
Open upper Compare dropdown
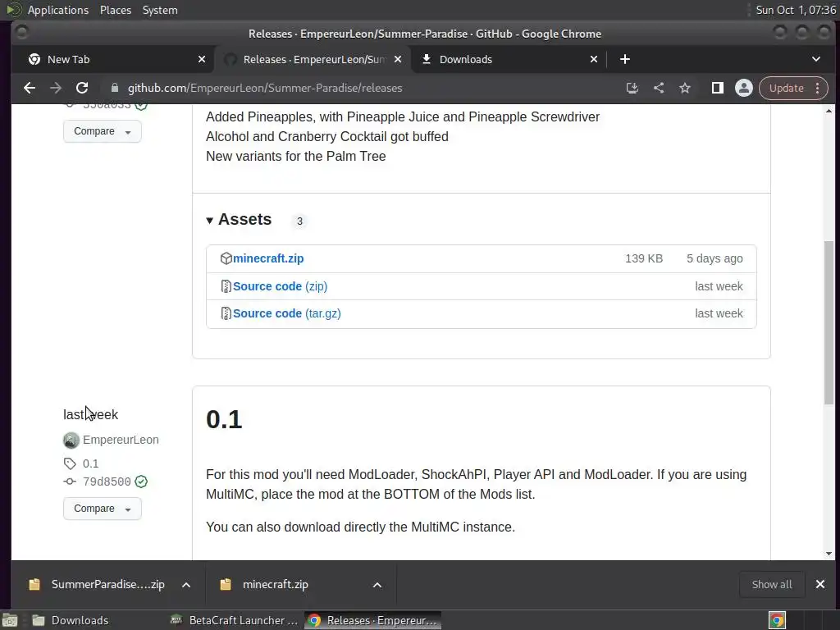(103, 131)
